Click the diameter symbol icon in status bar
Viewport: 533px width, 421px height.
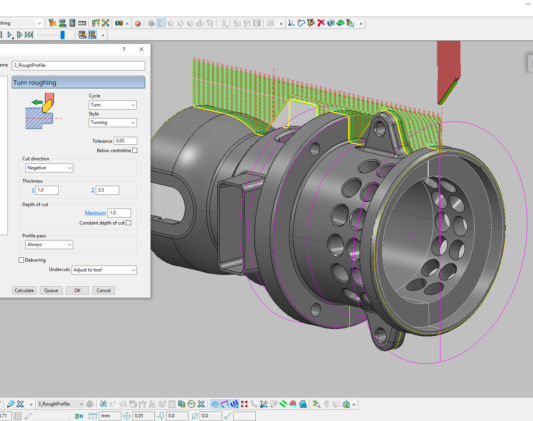pyautogui.click(x=195, y=416)
